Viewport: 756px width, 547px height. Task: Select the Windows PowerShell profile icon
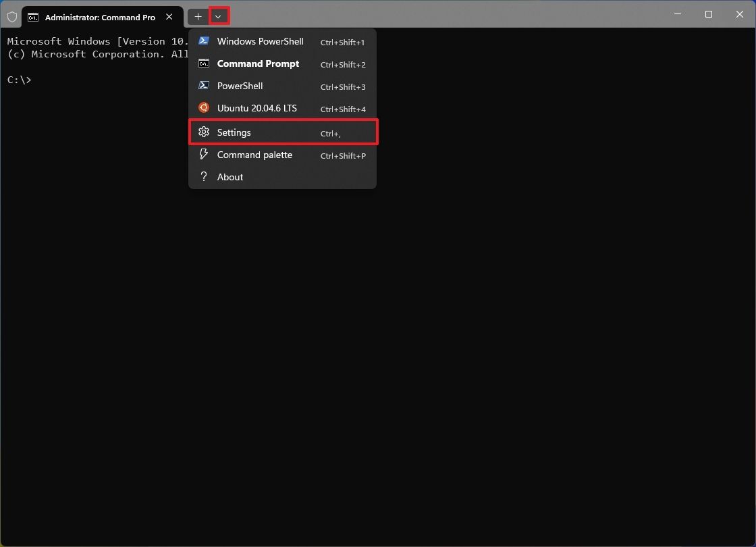(204, 41)
